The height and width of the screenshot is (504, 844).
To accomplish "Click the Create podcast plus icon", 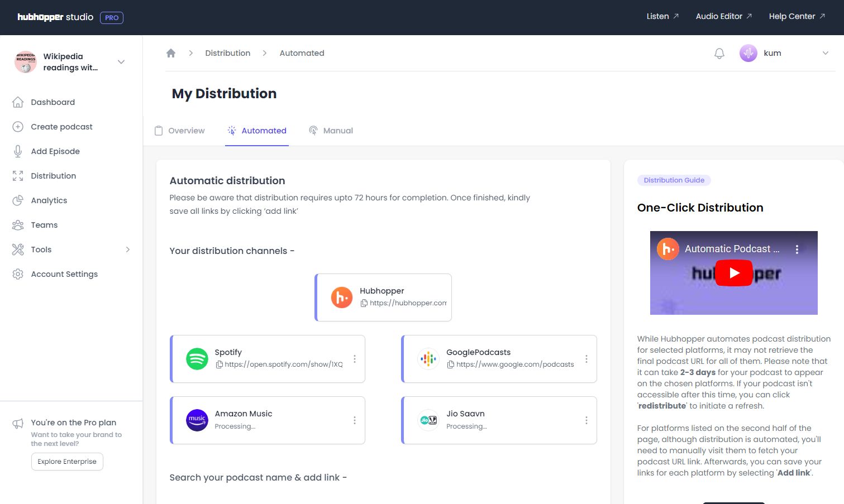I will (x=17, y=126).
